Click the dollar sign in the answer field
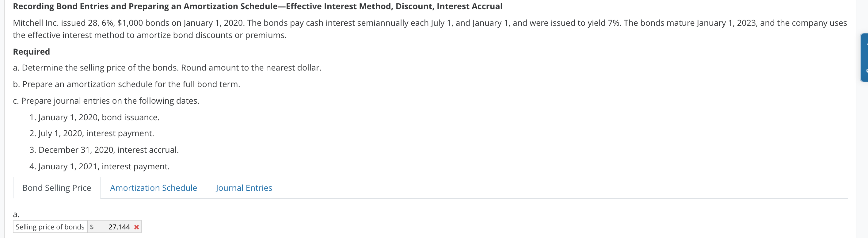The image size is (868, 238). pos(92,227)
